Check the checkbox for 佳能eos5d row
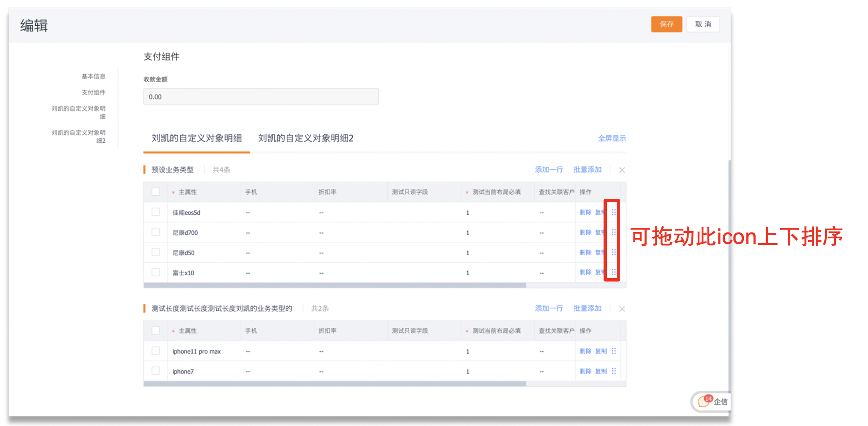Screen dimensions: 868x426 (156, 212)
